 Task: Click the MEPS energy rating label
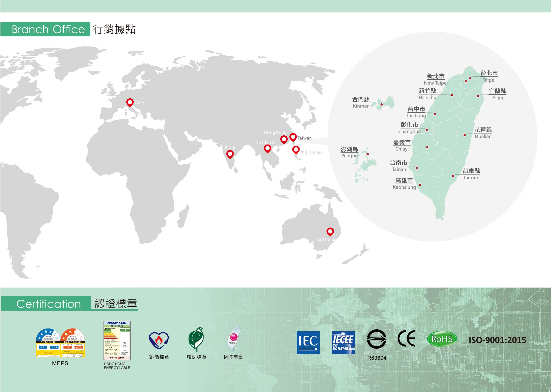[x=60, y=343]
